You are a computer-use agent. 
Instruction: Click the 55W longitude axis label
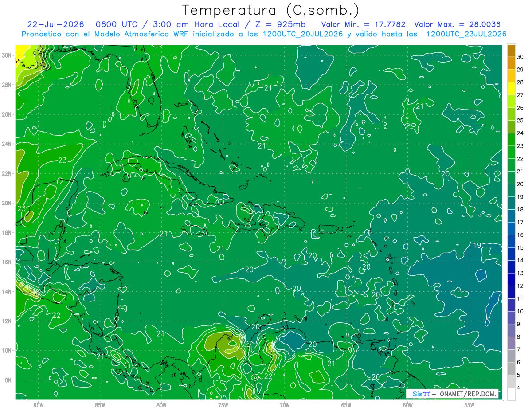(469, 405)
